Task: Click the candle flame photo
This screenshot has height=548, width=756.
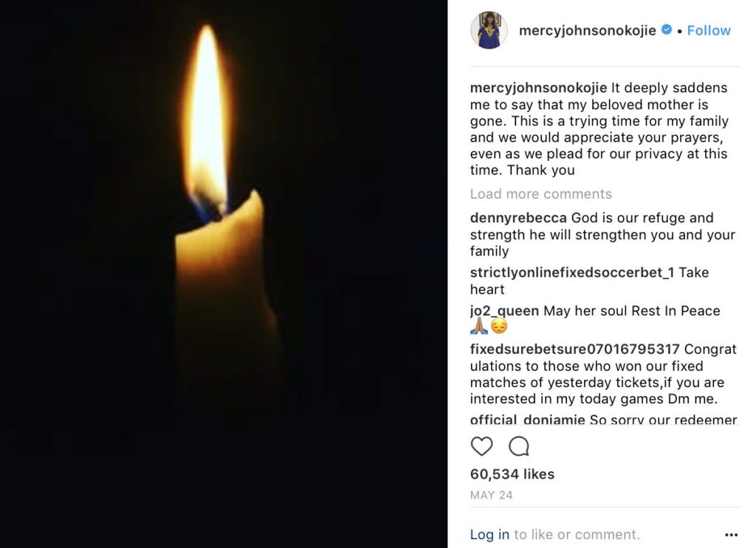Action: pyautogui.click(x=224, y=274)
